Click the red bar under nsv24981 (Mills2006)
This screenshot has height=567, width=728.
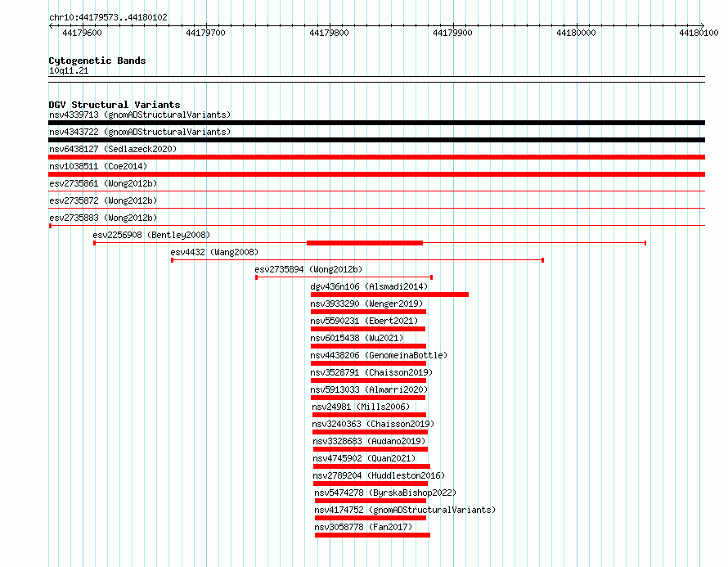click(x=369, y=415)
